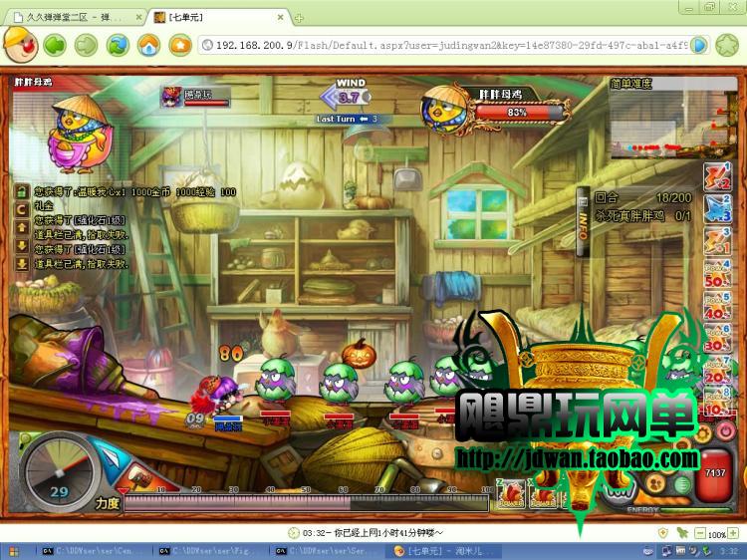Click the green rocket accelerator icon in status bar
Viewport: 747px width, 560px height.
[681, 533]
